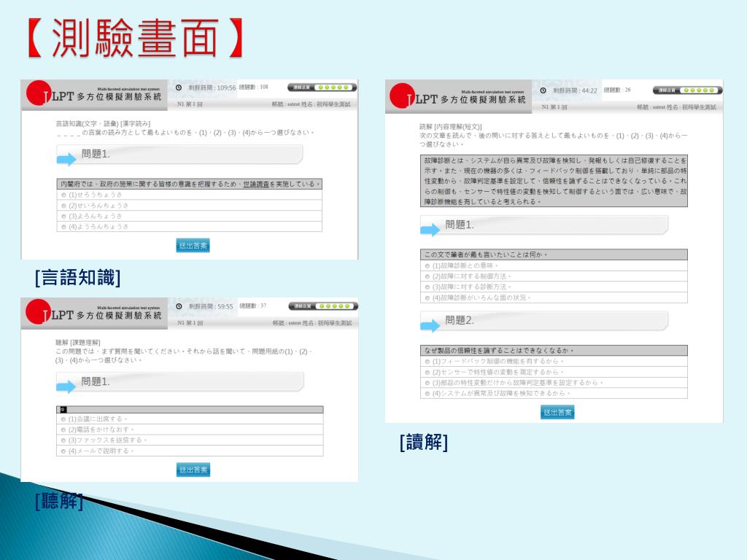Click total question count 108
Image resolution: width=747 pixels, height=560 pixels.
click(x=253, y=87)
